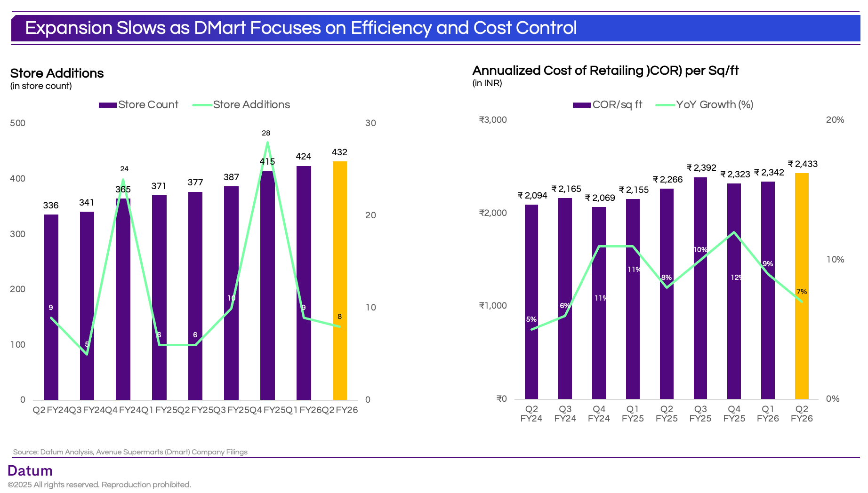
Task: Click the Q4 FY25 label on the COR chart axis
Action: click(x=734, y=413)
